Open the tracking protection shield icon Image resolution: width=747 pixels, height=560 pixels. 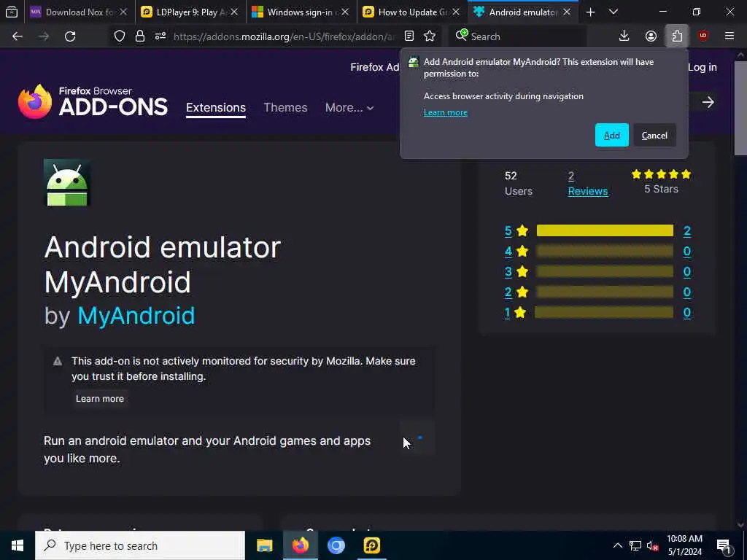tap(120, 36)
